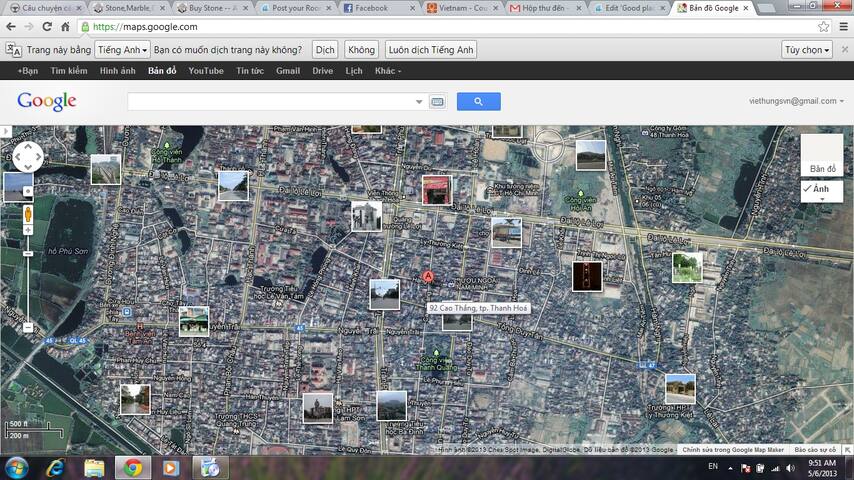
Task: Open photo thumbnail with red gate
Action: pos(437,190)
